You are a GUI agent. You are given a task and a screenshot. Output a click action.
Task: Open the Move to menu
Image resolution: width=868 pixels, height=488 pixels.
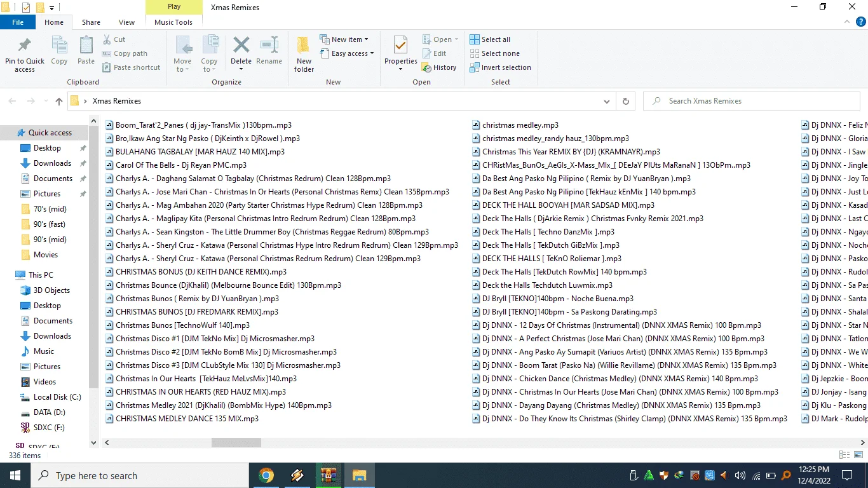tap(182, 54)
